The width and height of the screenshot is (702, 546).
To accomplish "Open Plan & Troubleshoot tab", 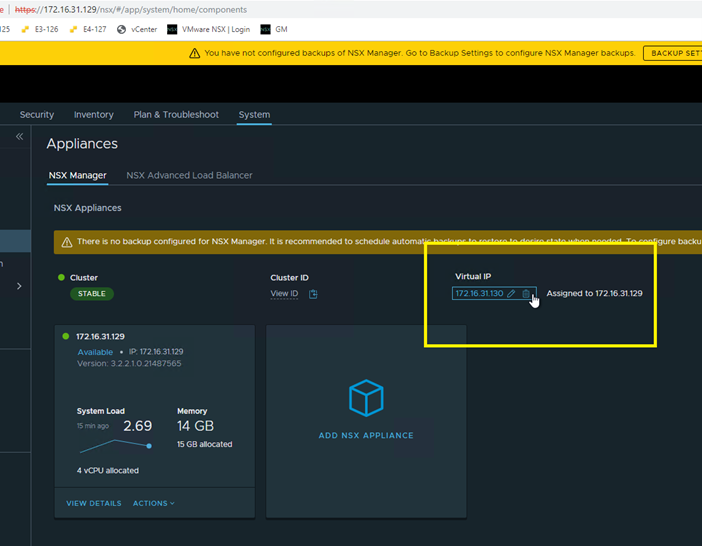I will [176, 115].
